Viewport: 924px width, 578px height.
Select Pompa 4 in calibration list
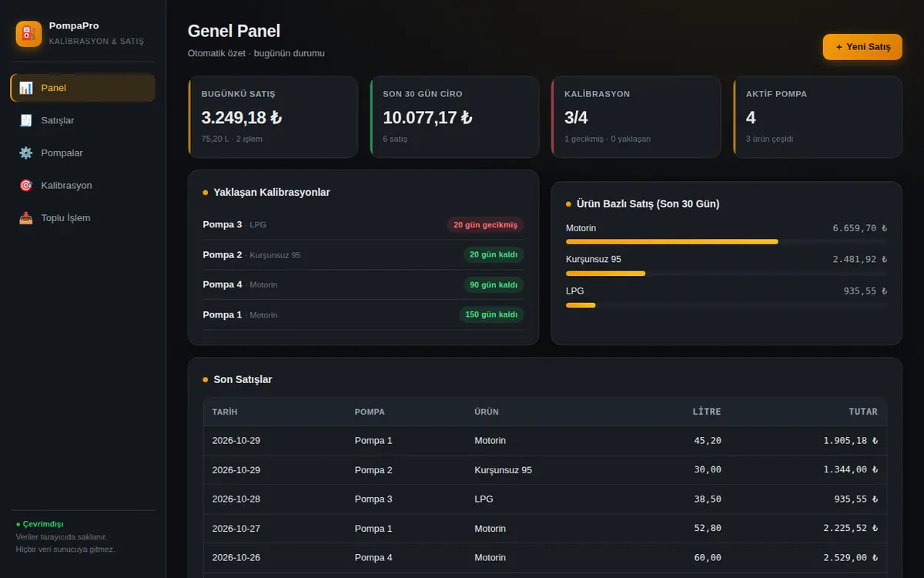(x=363, y=285)
